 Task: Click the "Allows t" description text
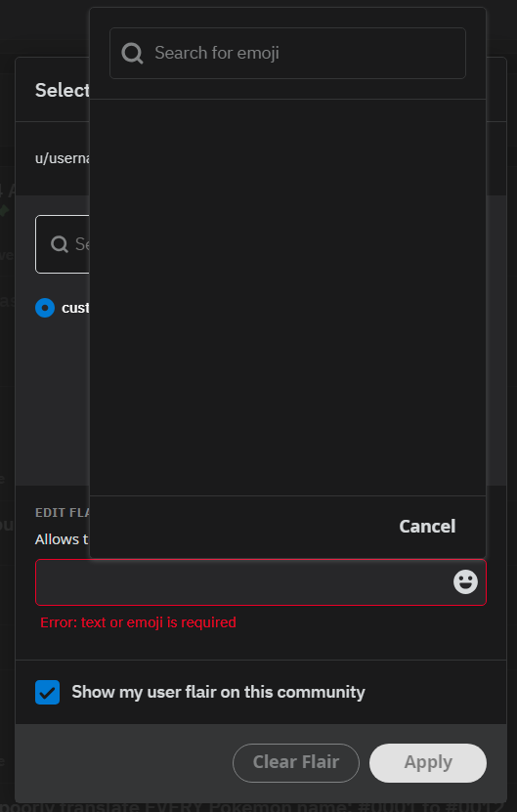[x=63, y=539]
